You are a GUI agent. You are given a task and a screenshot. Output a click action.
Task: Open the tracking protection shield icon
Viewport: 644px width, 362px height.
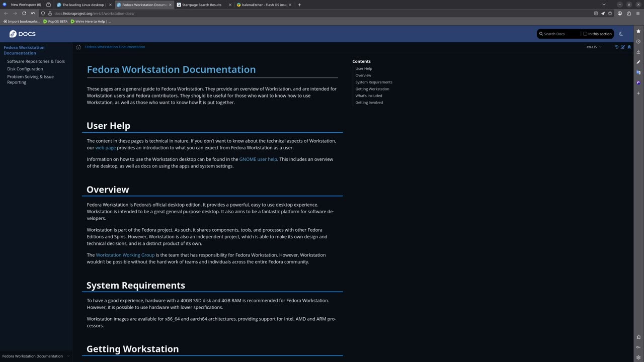point(43,13)
